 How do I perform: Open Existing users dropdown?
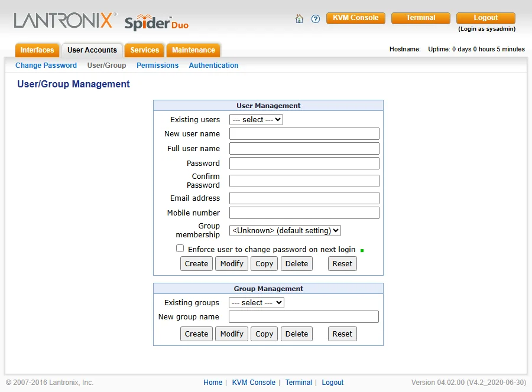pos(256,120)
